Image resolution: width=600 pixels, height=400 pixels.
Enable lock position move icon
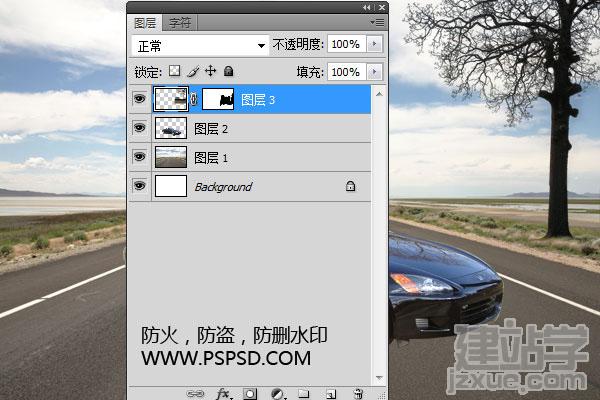click(x=210, y=71)
